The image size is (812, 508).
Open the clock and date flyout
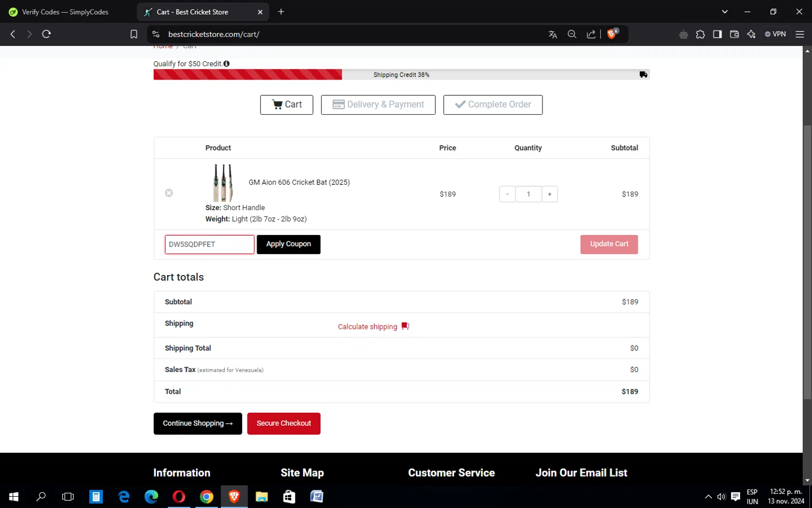(x=786, y=497)
